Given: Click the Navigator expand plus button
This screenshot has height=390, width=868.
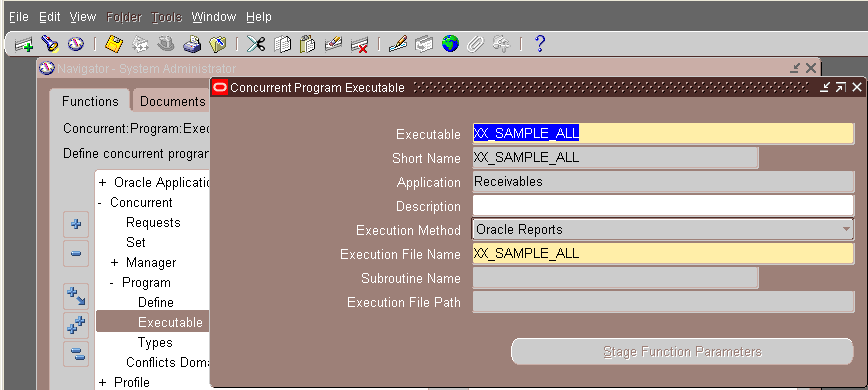Looking at the screenshot, I should (76, 225).
